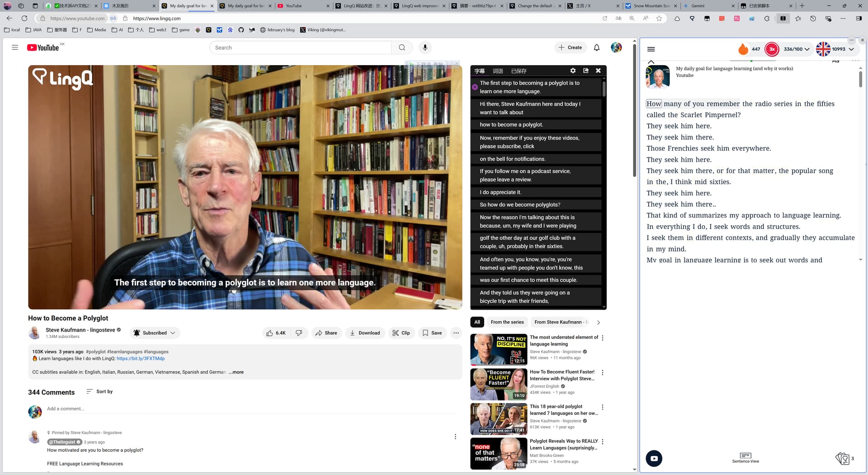Image resolution: width=868 pixels, height=475 pixels.
Task: Open Edge browser extensions puzzle icon
Action: tap(767, 19)
